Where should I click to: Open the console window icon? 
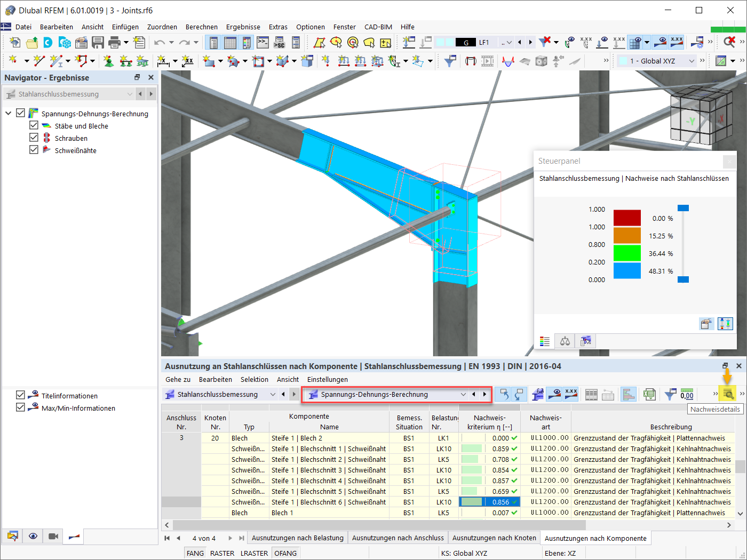263,42
